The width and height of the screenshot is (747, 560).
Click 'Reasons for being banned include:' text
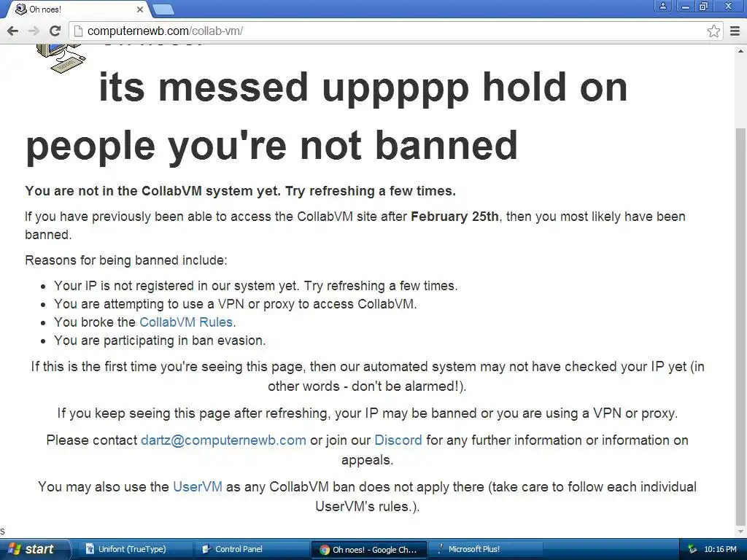point(126,260)
